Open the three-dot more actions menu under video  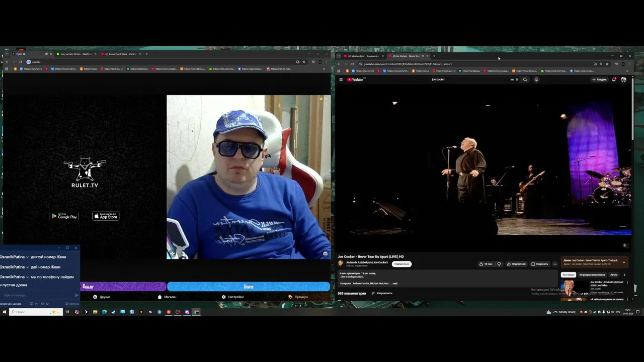[x=555, y=264]
